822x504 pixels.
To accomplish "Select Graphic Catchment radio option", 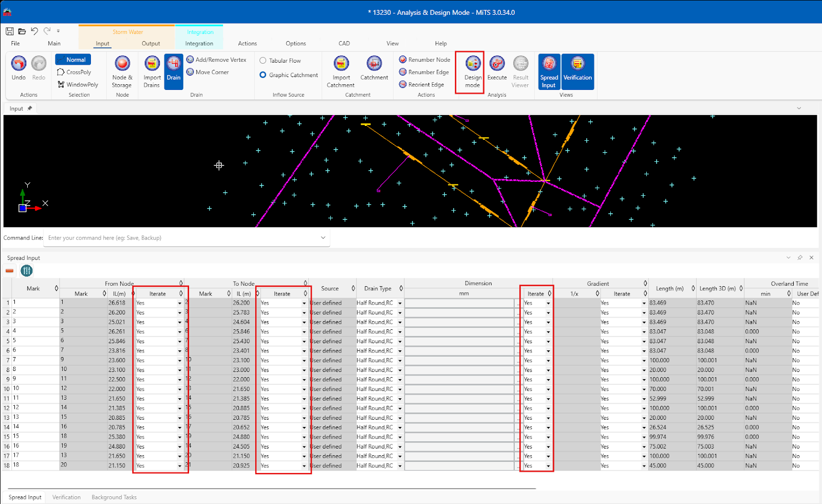I will coord(289,75).
